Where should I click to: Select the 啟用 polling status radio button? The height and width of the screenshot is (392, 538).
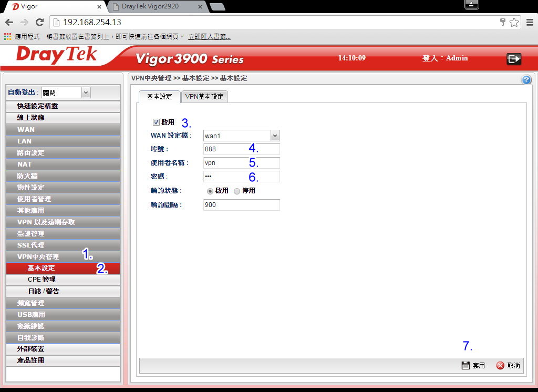(x=210, y=191)
